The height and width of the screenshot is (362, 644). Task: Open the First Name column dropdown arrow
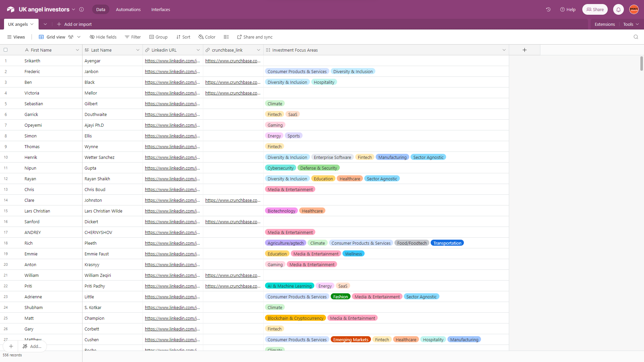point(77,50)
